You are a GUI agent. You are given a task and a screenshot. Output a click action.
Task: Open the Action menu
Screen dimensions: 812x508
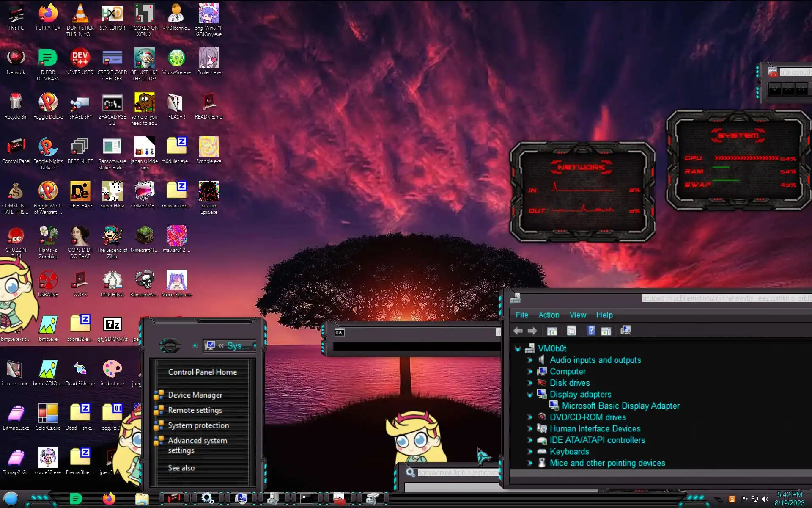pyautogui.click(x=549, y=315)
